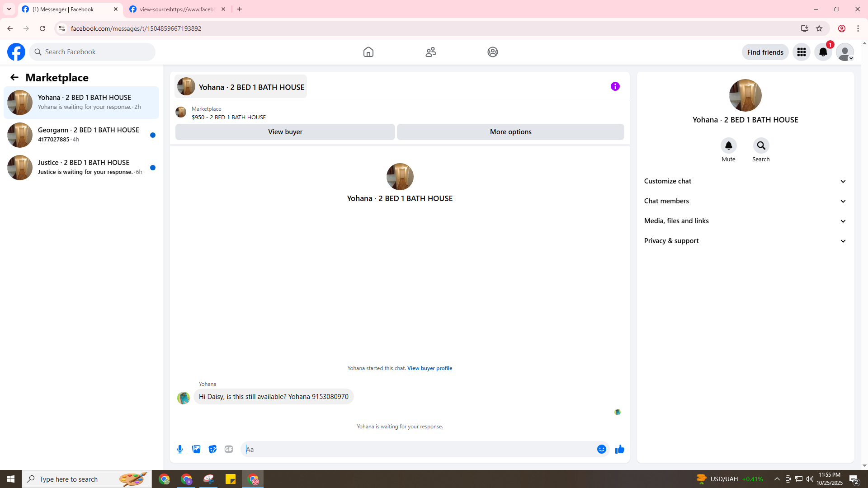868x488 pixels.
Task: Expand Media, files and links section
Action: [x=745, y=221]
